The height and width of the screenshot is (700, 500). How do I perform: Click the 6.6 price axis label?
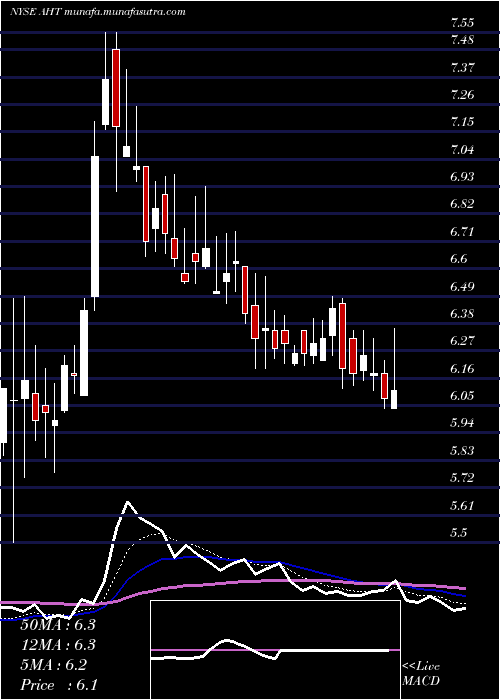coord(459,259)
